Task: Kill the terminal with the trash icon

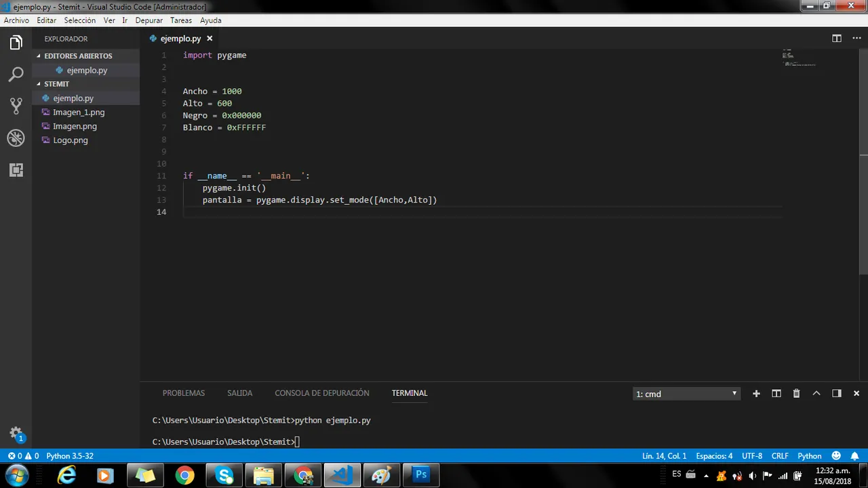Action: click(x=796, y=393)
